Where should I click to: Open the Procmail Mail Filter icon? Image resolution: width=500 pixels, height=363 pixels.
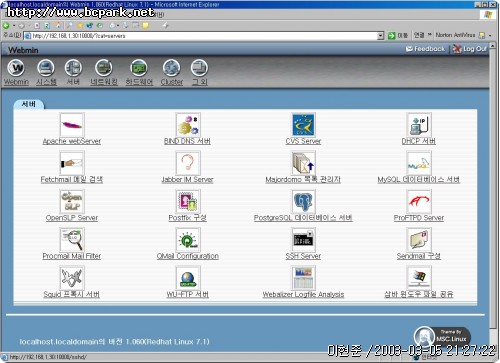point(72,240)
